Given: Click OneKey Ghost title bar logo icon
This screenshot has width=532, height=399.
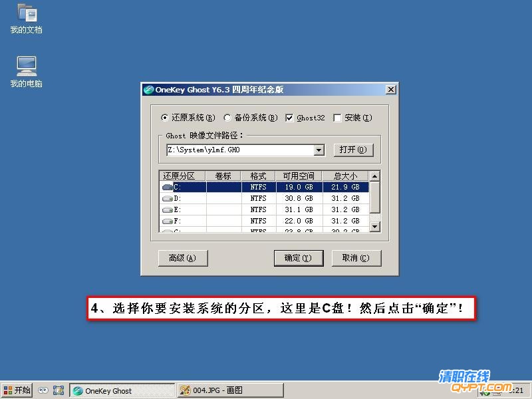Looking at the screenshot, I should [148, 90].
